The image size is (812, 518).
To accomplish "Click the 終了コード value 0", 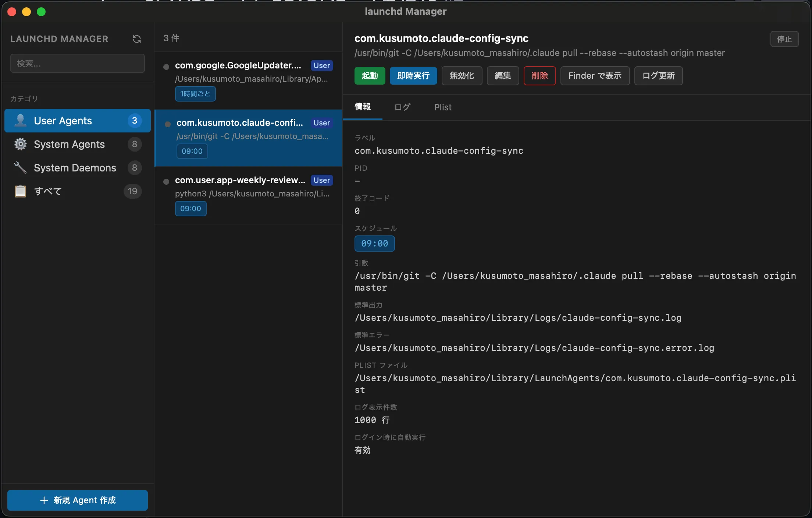I will click(x=357, y=211).
